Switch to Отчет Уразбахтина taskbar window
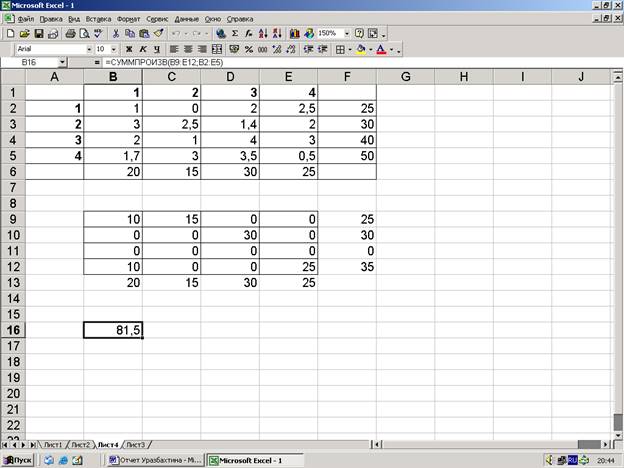 point(156,460)
